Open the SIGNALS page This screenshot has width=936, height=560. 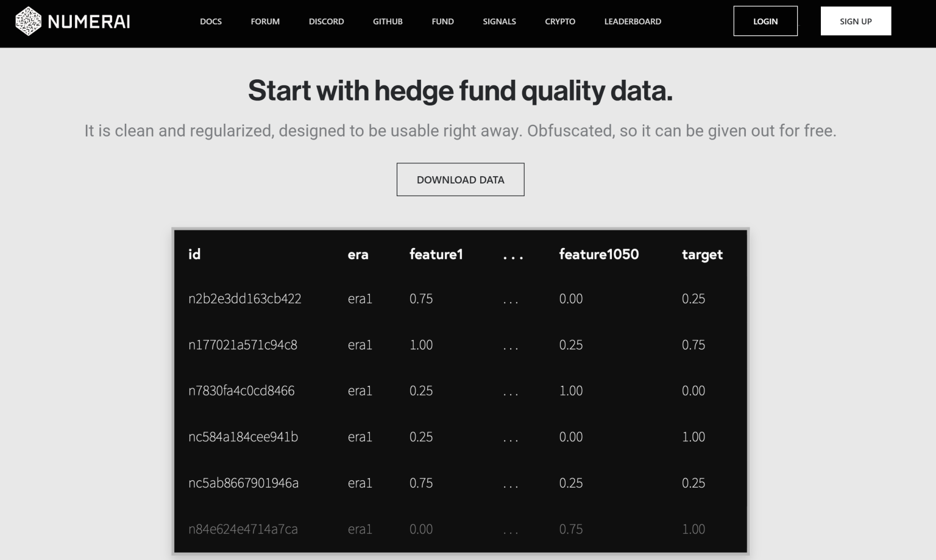pos(499,21)
